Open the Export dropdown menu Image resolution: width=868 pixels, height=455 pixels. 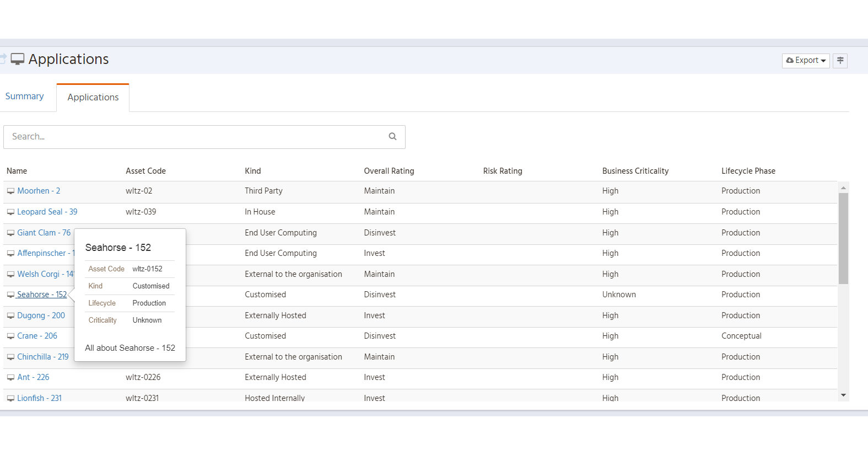click(805, 61)
